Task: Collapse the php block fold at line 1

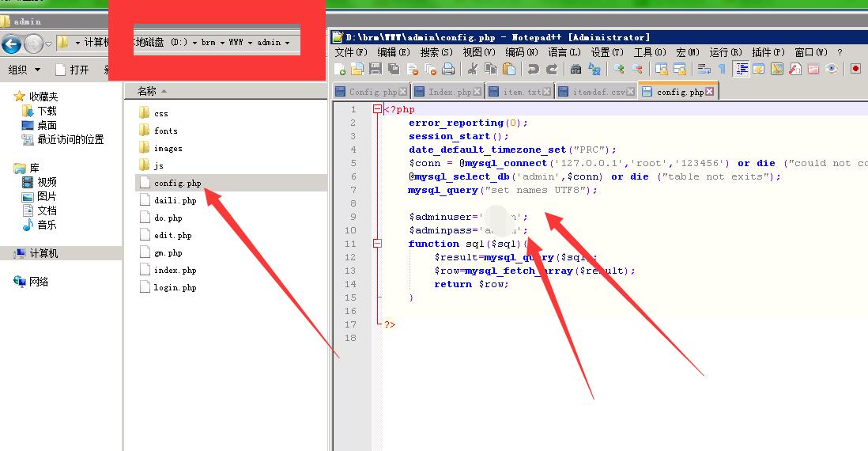Action: tap(377, 109)
